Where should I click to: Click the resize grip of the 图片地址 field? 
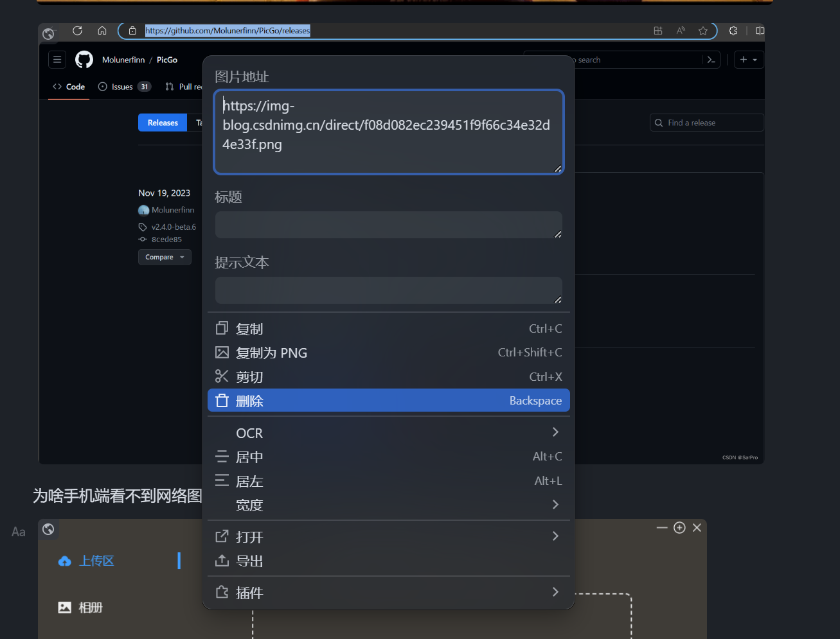558,169
